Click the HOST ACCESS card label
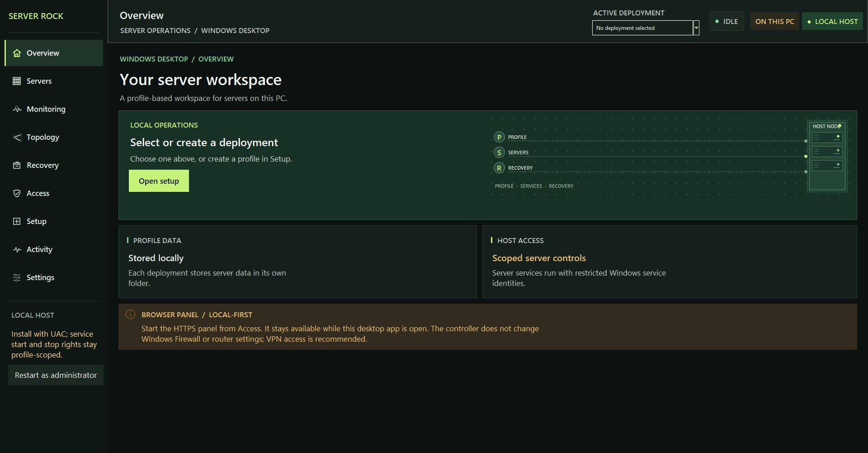Image resolution: width=868 pixels, height=453 pixels. point(520,240)
